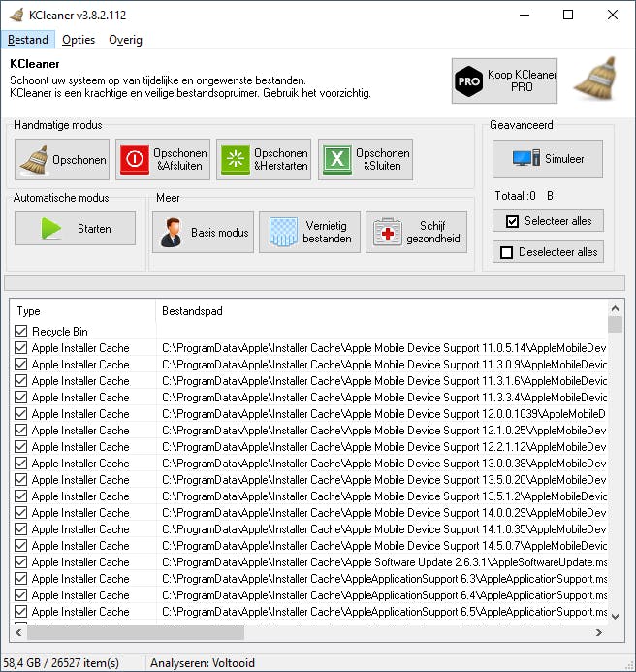636x672 pixels.
Task: Click the Deselecteer alles button text
Action: tap(558, 252)
